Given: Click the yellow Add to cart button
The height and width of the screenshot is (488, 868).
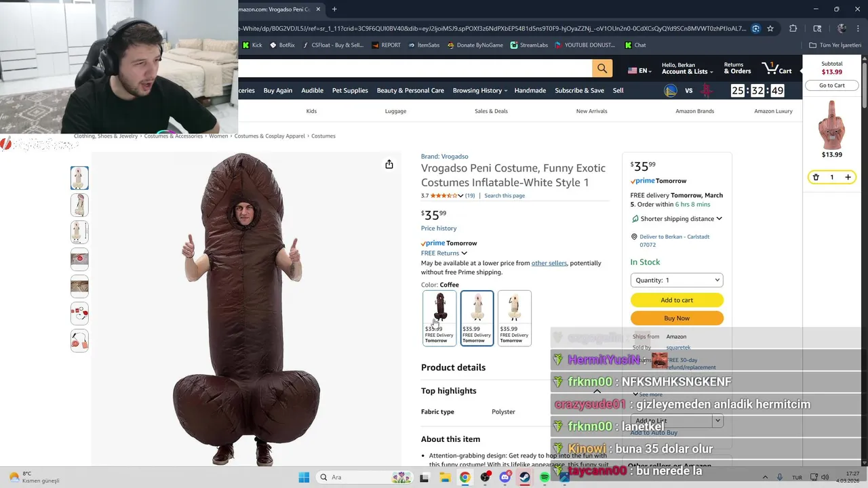Looking at the screenshot, I should [x=677, y=300].
